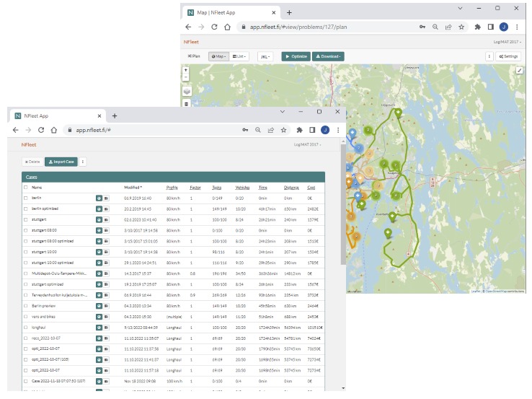Screen dimensions: 532x399
Task: Zoom icon in Cases window address bar
Action: (258, 130)
